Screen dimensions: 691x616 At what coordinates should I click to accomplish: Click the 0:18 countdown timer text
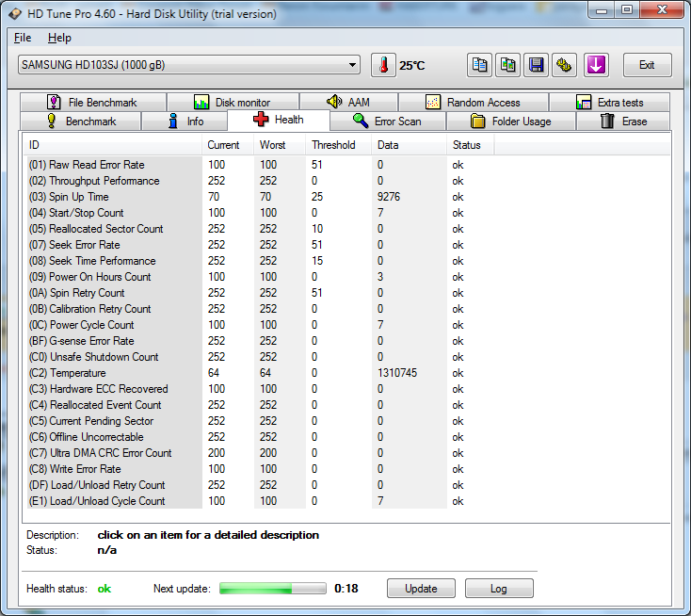[346, 589]
